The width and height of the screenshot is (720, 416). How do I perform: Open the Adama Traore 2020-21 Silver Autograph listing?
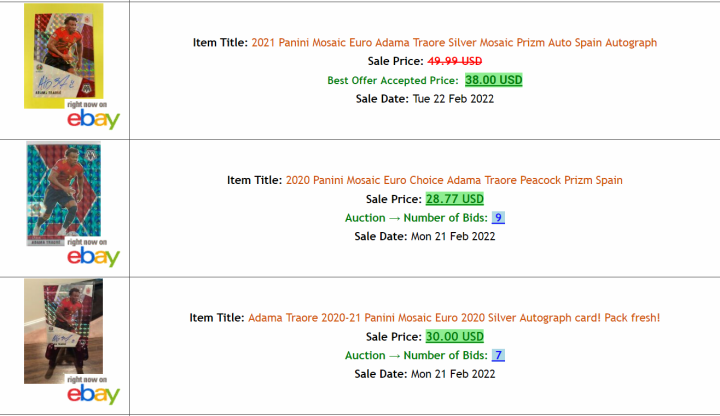click(454, 318)
